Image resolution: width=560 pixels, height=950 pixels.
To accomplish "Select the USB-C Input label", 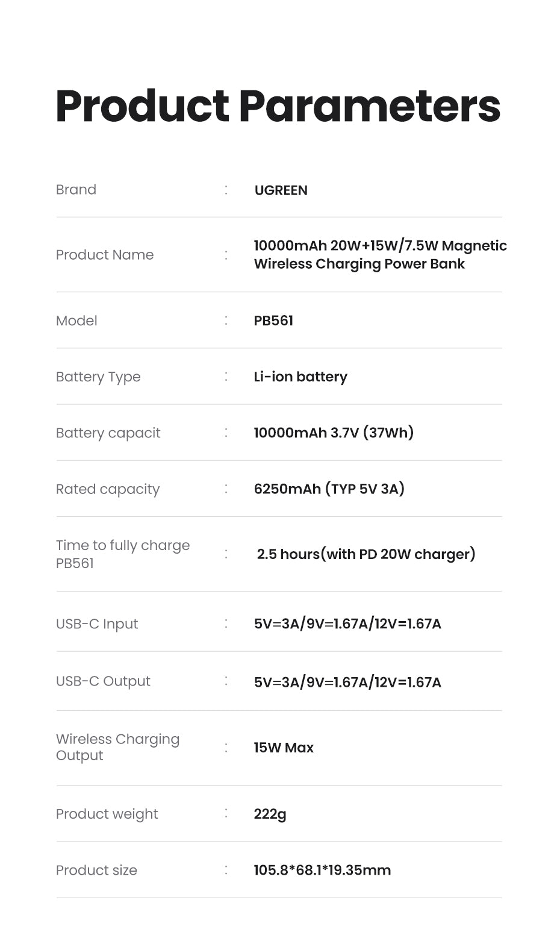I will tap(97, 624).
